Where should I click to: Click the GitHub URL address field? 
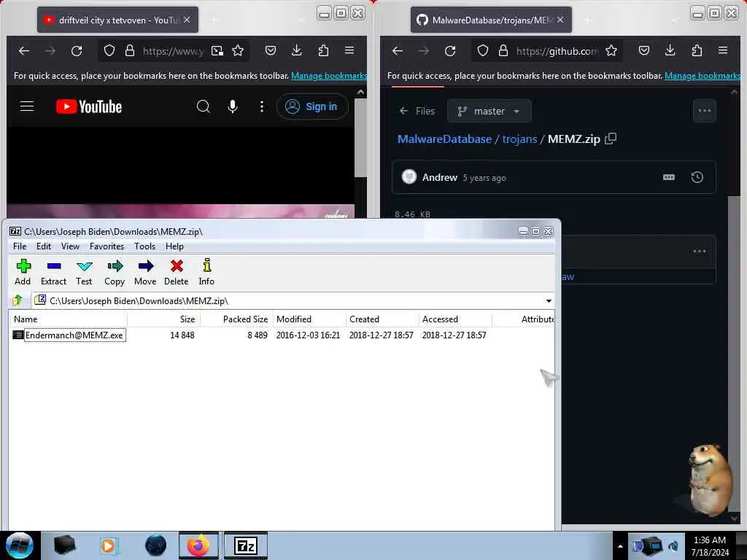click(x=557, y=50)
